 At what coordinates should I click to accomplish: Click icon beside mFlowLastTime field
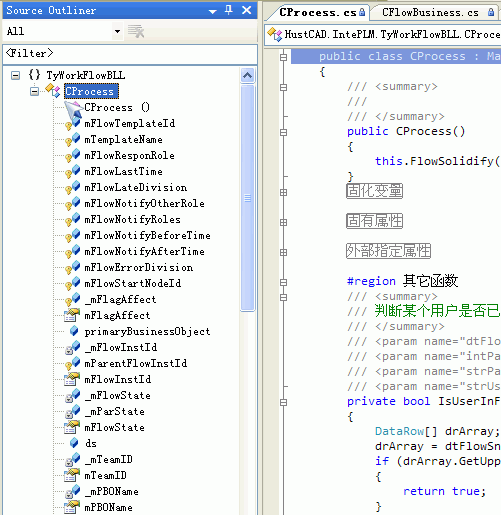click(72, 171)
